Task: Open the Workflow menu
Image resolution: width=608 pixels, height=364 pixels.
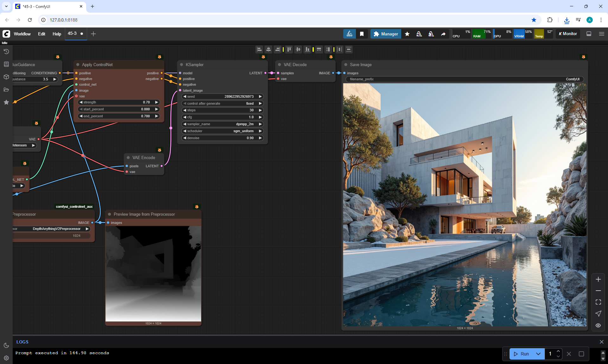Action: click(22, 34)
